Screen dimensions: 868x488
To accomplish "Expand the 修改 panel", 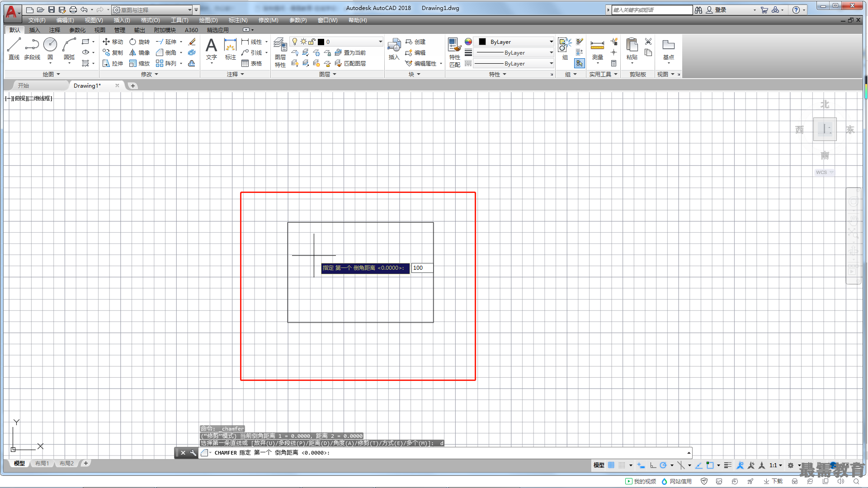I will point(150,74).
